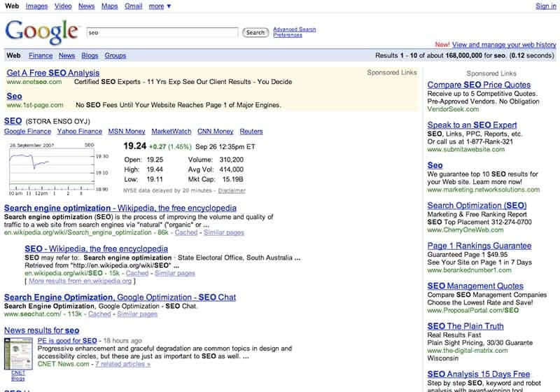Click the www.CherryOneWeb.com ad URL
This screenshot has width=560, height=392.
[465, 230]
